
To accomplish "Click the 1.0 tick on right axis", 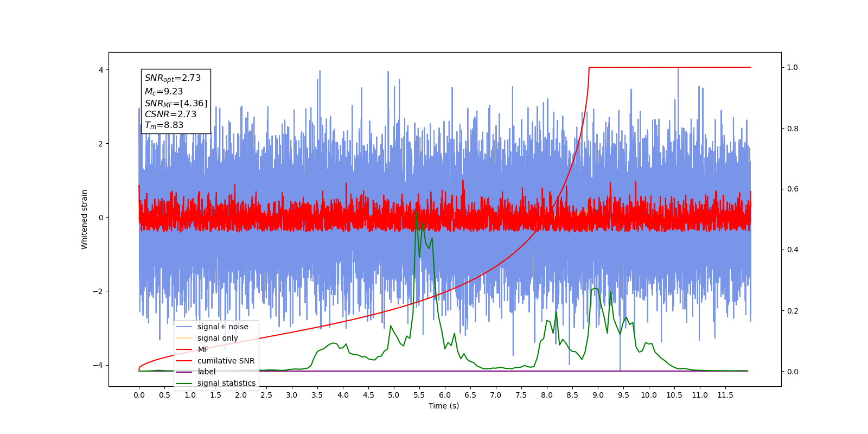I will point(793,67).
